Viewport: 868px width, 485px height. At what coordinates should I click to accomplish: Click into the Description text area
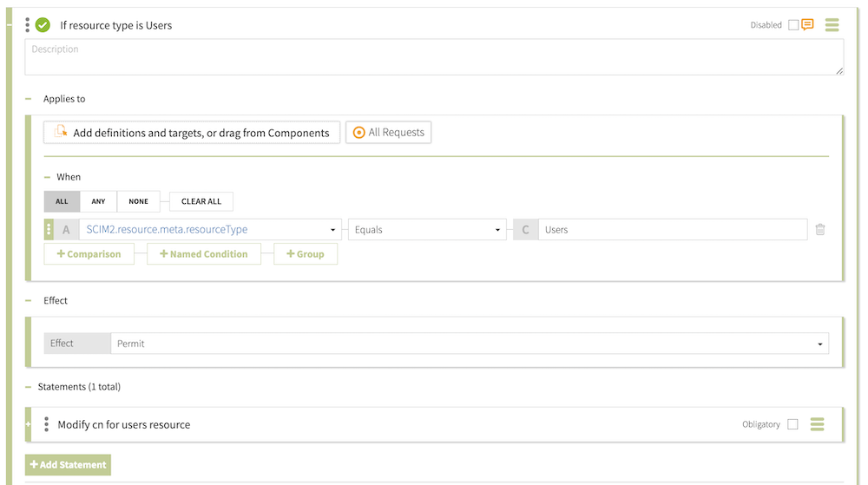tap(434, 57)
